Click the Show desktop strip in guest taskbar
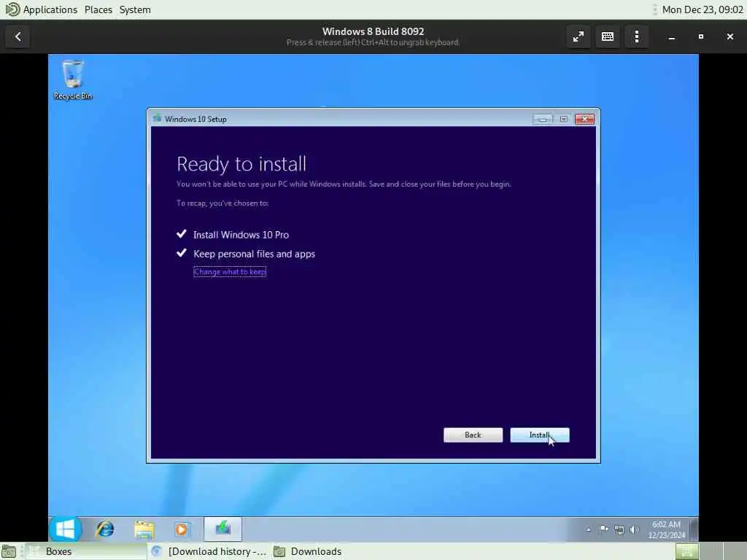747x560 pixels. coord(694,529)
